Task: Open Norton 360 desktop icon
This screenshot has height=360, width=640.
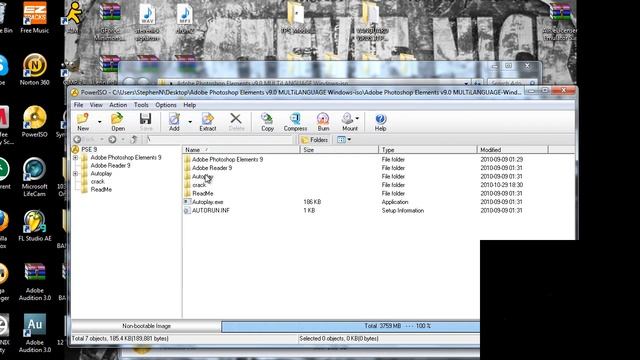Action: [x=34, y=70]
